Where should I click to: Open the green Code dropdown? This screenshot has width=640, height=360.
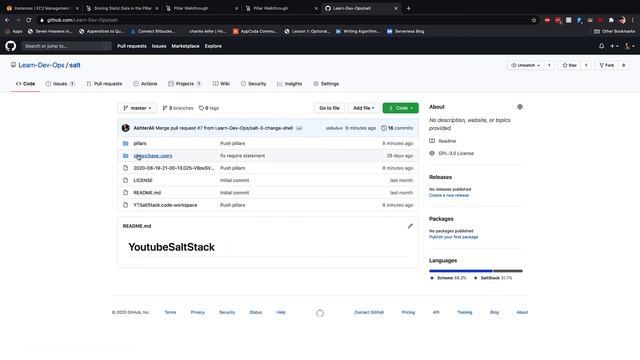pyautogui.click(x=400, y=108)
